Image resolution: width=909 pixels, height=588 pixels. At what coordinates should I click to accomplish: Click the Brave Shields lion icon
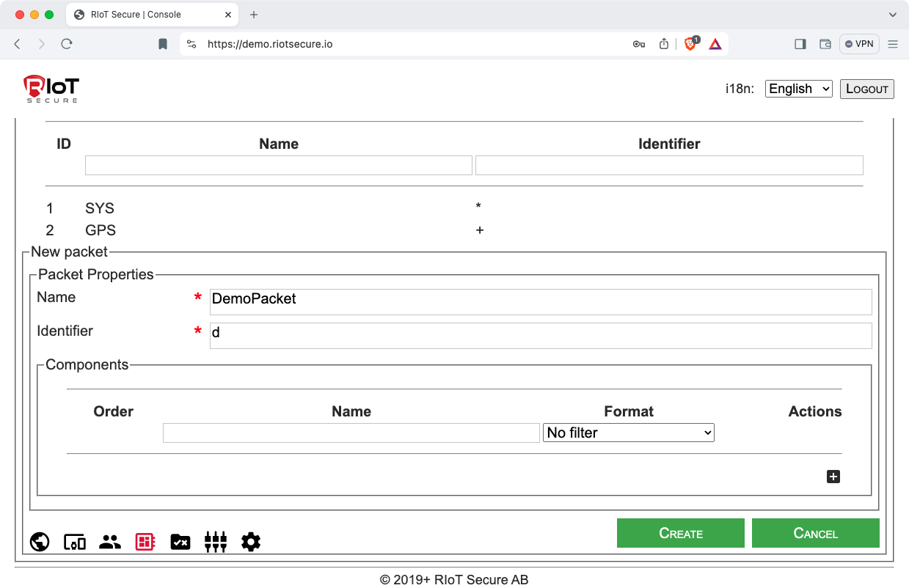click(x=690, y=44)
